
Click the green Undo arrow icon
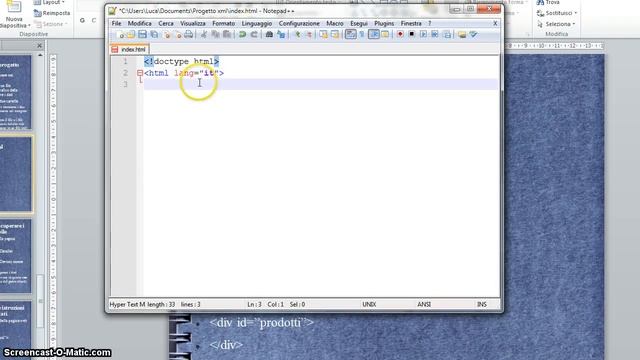(242, 35)
